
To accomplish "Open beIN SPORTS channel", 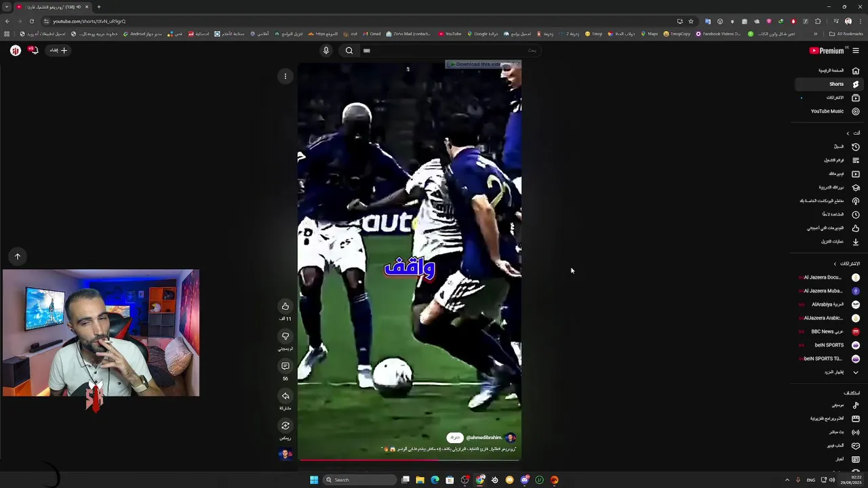I will pos(830,345).
